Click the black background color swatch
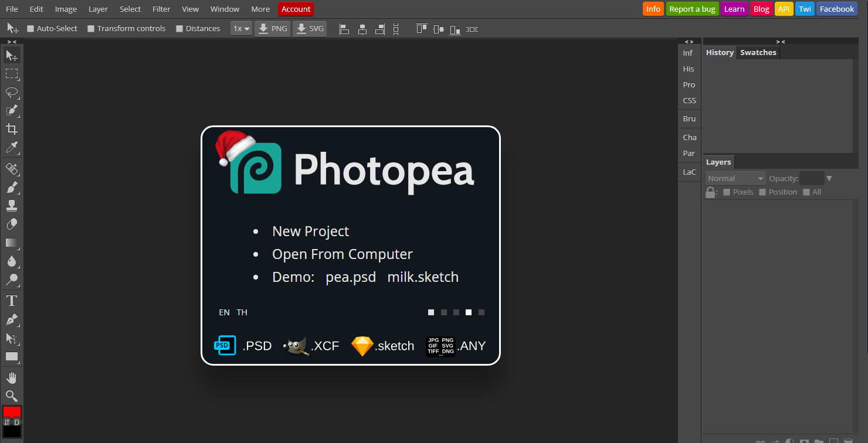Image resolution: width=868 pixels, height=443 pixels. tap(12, 431)
